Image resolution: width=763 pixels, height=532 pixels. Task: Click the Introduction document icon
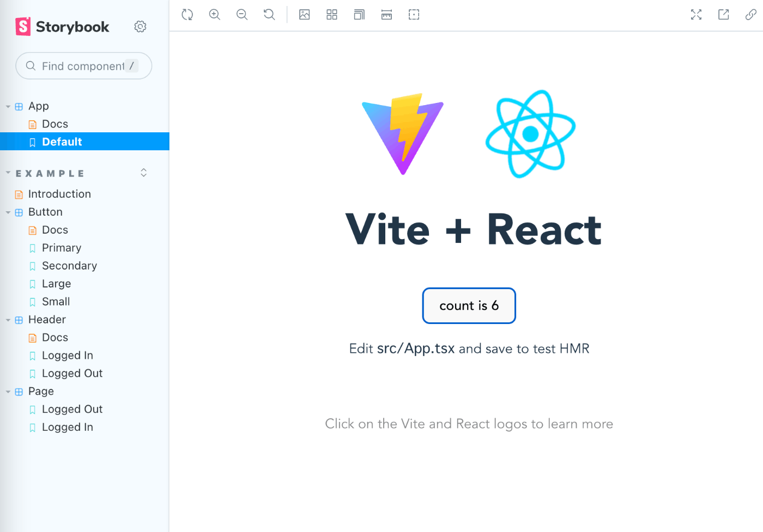pyautogui.click(x=19, y=194)
